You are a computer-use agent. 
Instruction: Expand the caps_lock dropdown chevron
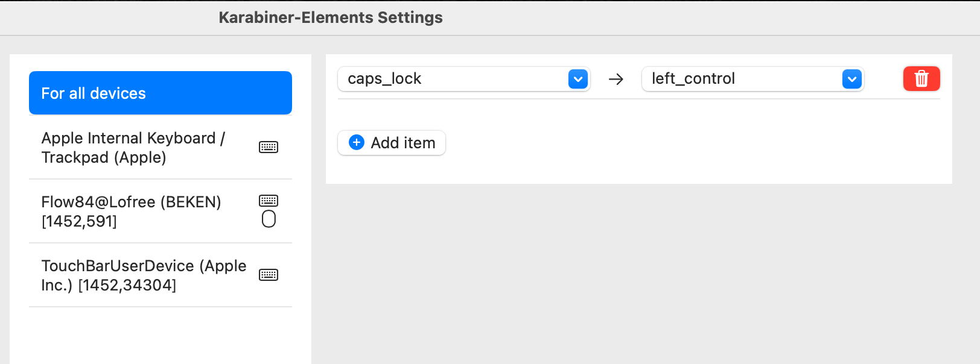click(x=577, y=79)
